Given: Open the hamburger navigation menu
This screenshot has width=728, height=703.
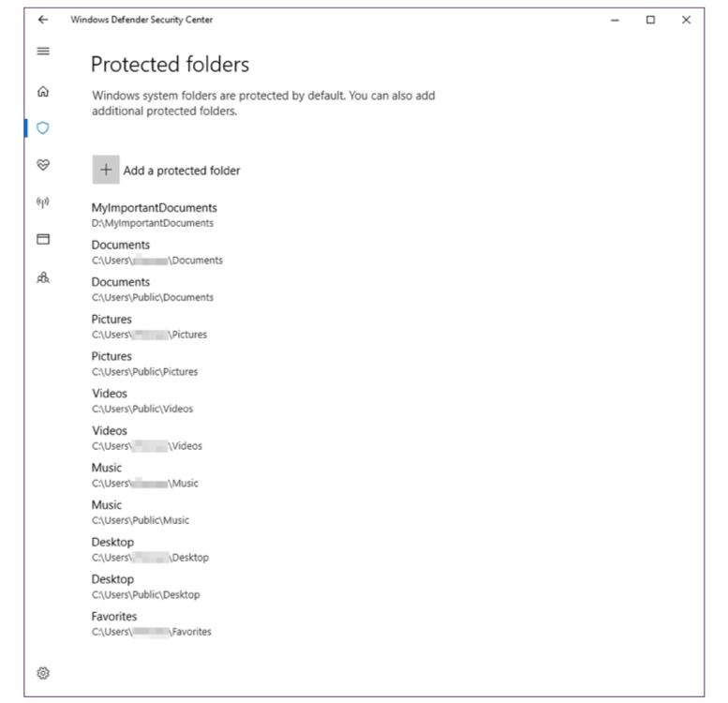Looking at the screenshot, I should click(x=43, y=51).
